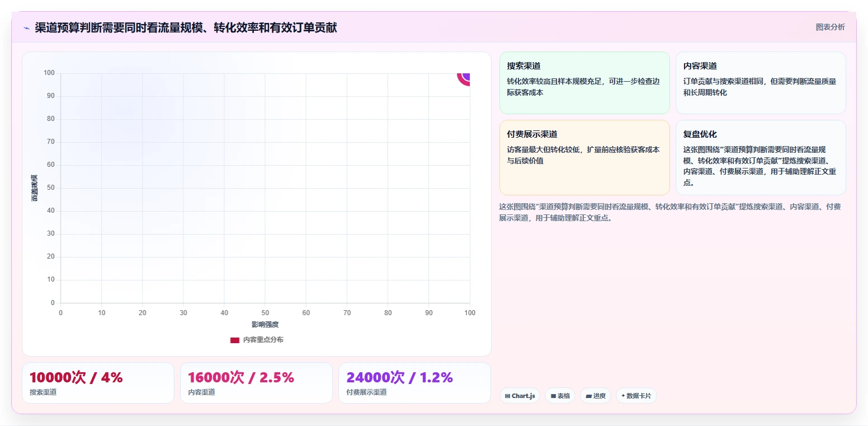Viewport: 868px width, 426px height.
Task: Toggle the 内容重点分布 legend swatch
Action: pos(234,340)
